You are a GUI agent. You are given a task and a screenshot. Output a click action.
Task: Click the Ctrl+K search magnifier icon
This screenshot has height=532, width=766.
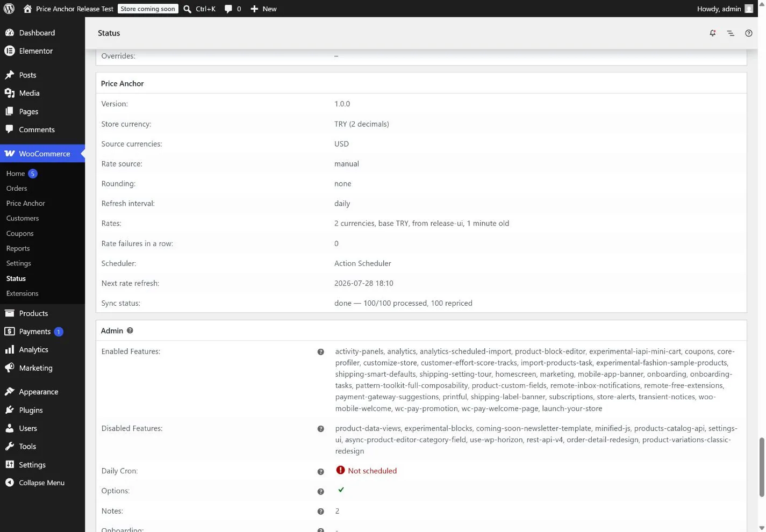tap(188, 9)
